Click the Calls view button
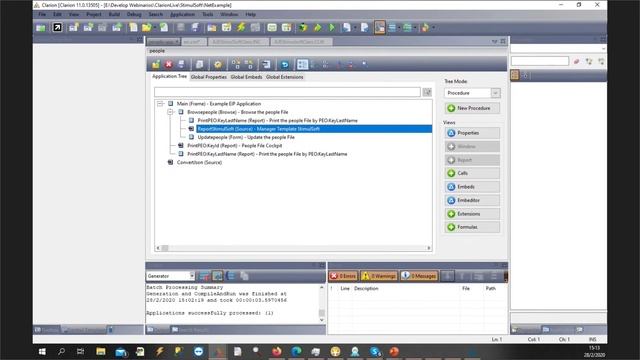 click(472, 173)
